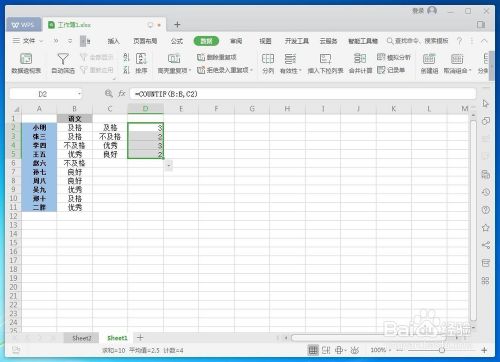Open a new document tab with plus
The height and width of the screenshot is (362, 500).
(177, 24)
